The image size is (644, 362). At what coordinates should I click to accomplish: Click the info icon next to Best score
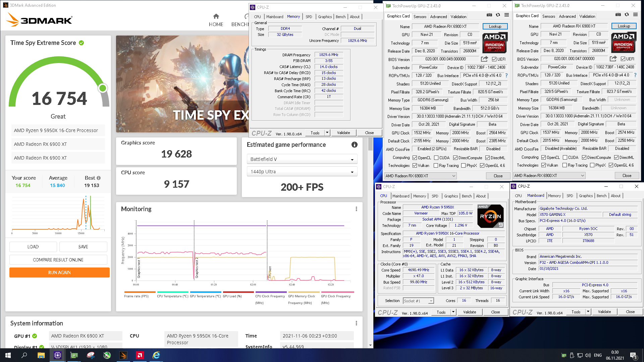click(99, 178)
